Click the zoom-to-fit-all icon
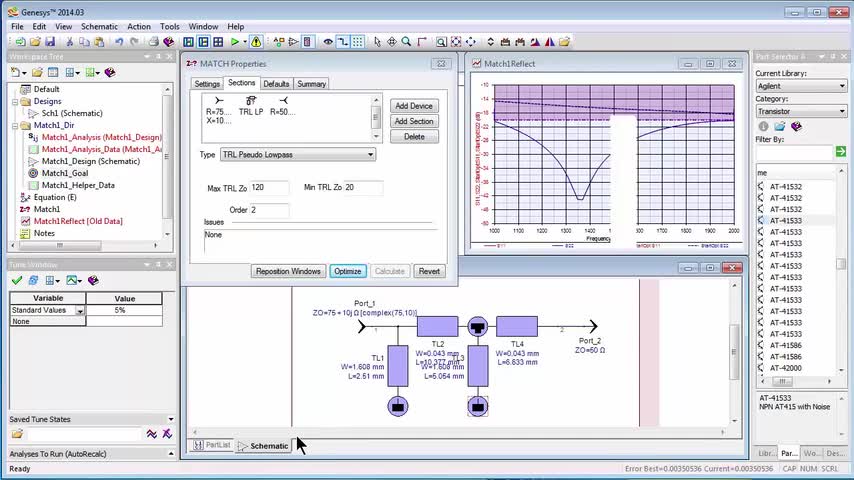The height and width of the screenshot is (480, 854). point(456,42)
